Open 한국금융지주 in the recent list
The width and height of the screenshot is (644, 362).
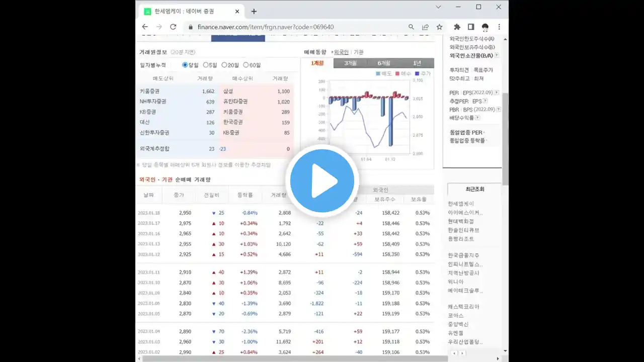[x=464, y=255]
